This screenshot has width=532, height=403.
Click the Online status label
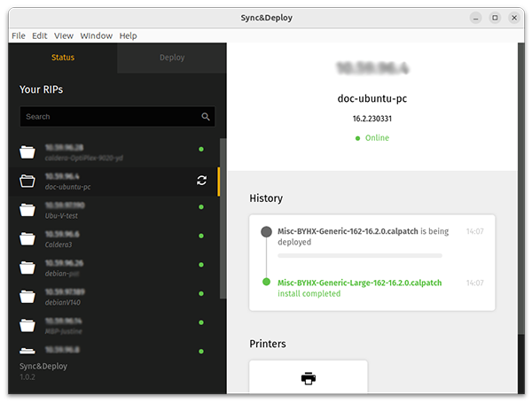coord(377,138)
